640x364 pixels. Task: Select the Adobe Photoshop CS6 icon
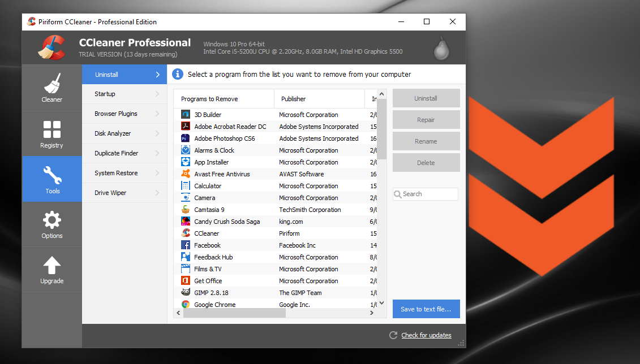point(185,138)
